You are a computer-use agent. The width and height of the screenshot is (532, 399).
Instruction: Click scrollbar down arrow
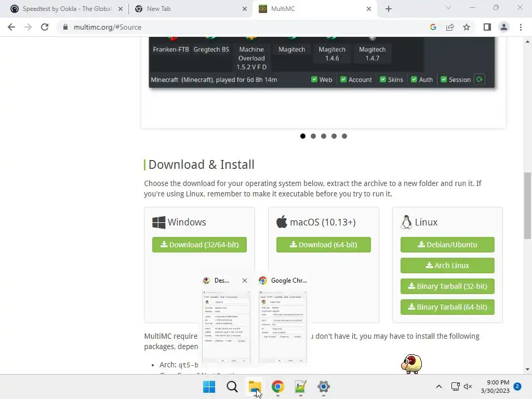[x=527, y=369]
